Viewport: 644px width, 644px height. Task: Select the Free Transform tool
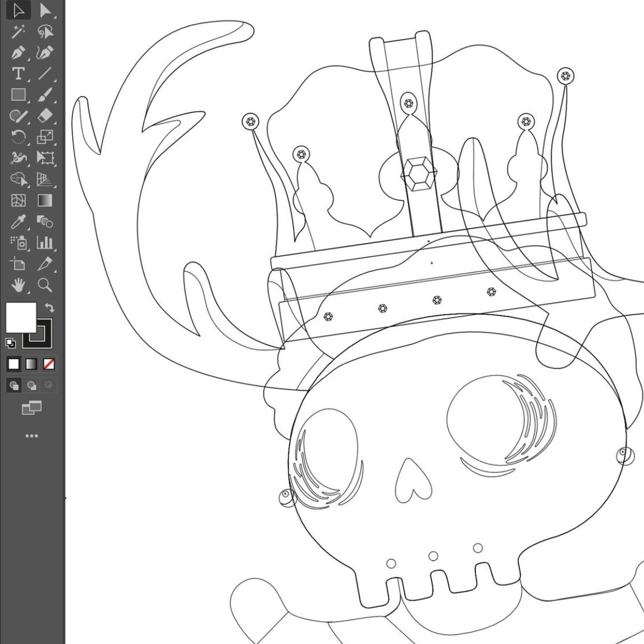(45, 158)
